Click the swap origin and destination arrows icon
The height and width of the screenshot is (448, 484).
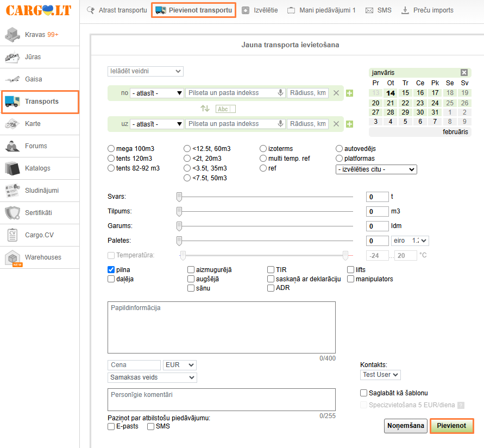point(205,109)
